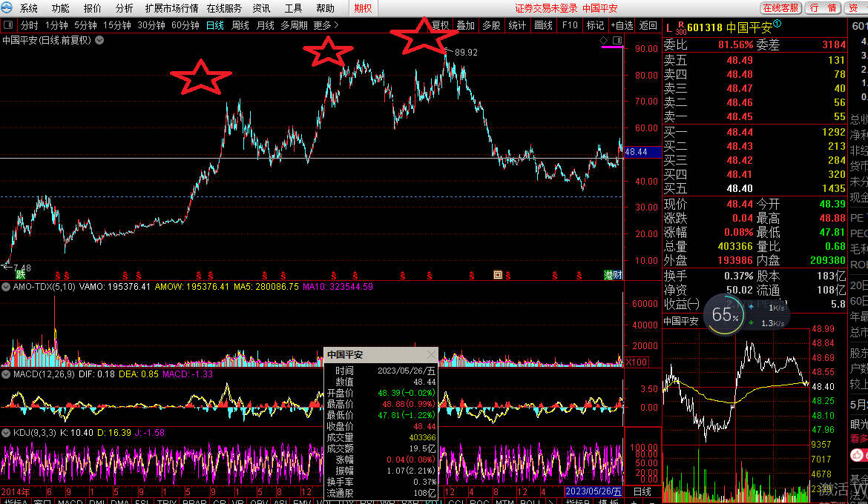Select the 日线 period tab
The image size is (868, 504).
tap(215, 25)
